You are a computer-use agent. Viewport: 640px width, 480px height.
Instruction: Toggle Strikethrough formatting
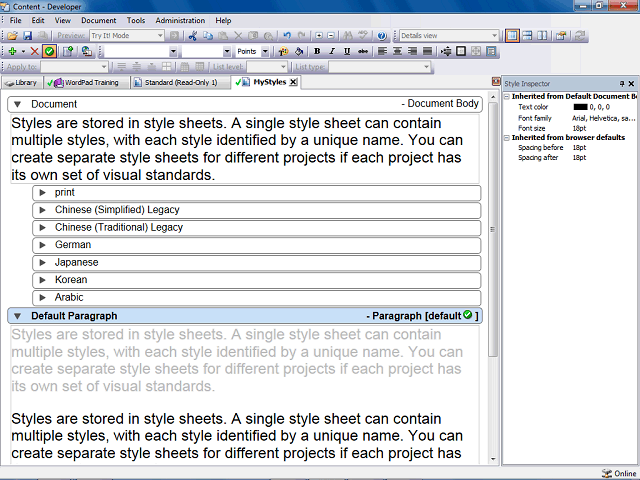362,51
